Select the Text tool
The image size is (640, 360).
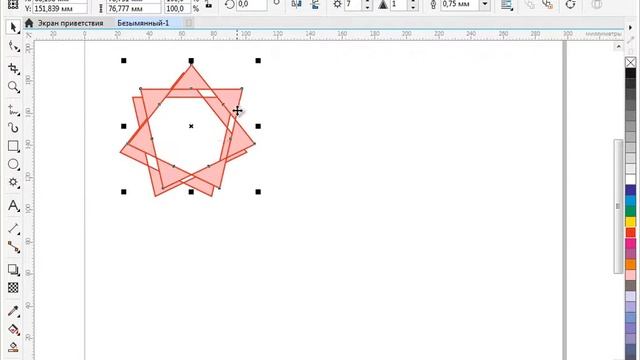[x=13, y=206]
